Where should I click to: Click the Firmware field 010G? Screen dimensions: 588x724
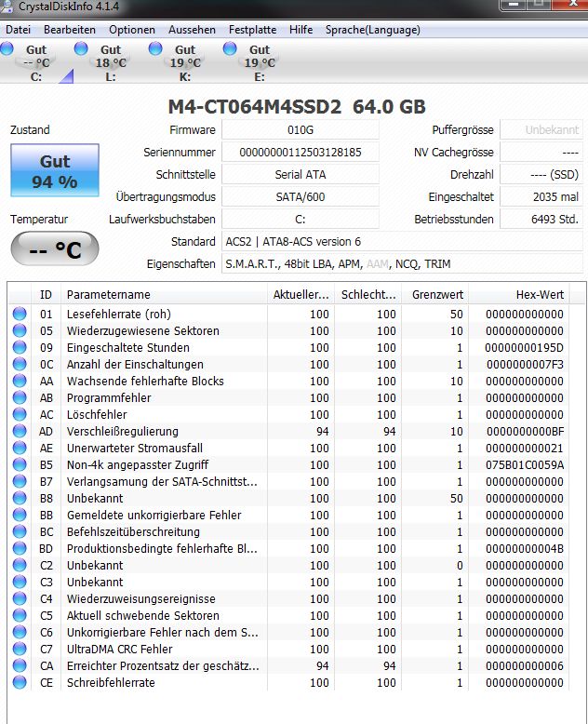301,129
